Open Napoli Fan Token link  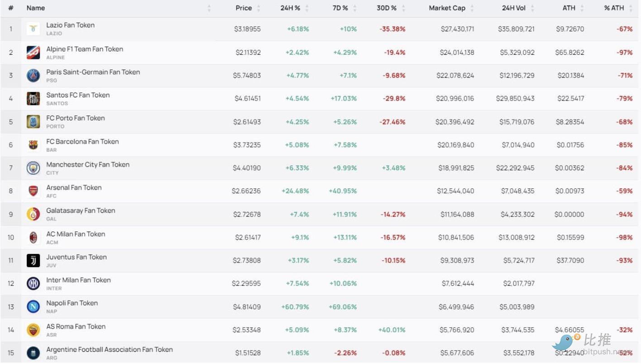(72, 303)
